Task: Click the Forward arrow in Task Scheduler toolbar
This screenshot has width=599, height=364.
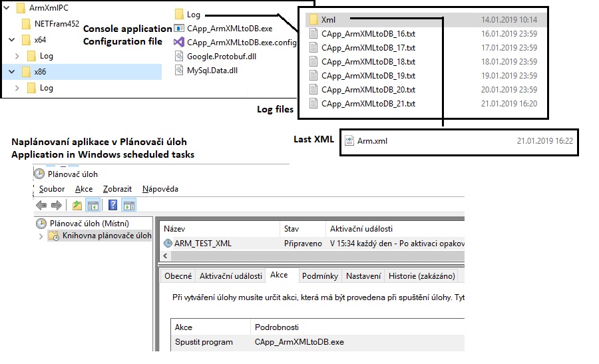Action: click(x=57, y=205)
